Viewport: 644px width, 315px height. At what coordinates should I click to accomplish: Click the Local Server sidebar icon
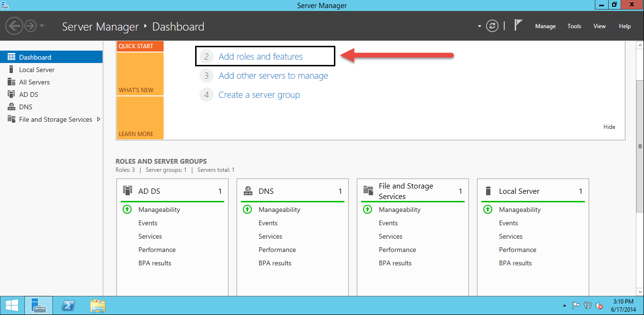pyautogui.click(x=11, y=70)
